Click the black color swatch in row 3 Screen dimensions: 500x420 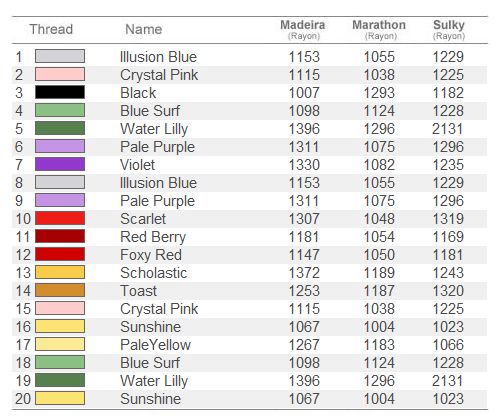point(60,92)
